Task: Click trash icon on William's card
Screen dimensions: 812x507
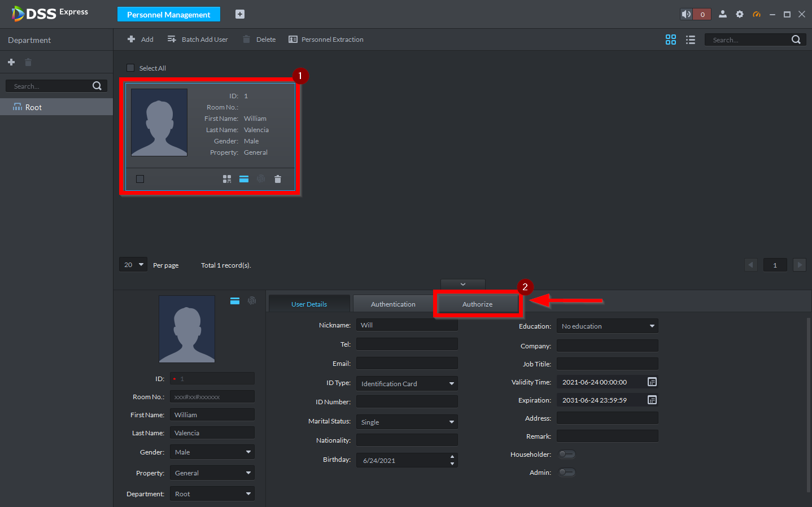Action: click(277, 179)
